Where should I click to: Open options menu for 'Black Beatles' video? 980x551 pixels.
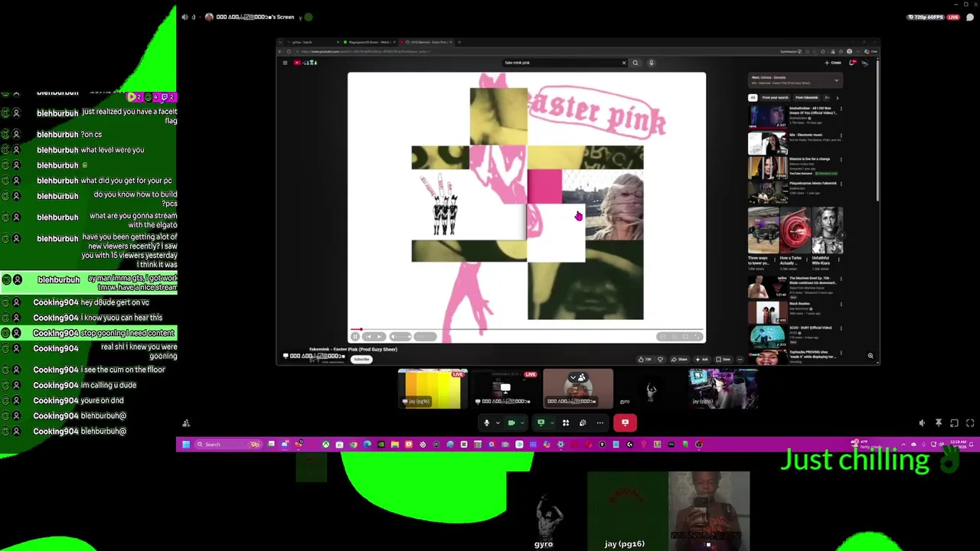(x=841, y=305)
